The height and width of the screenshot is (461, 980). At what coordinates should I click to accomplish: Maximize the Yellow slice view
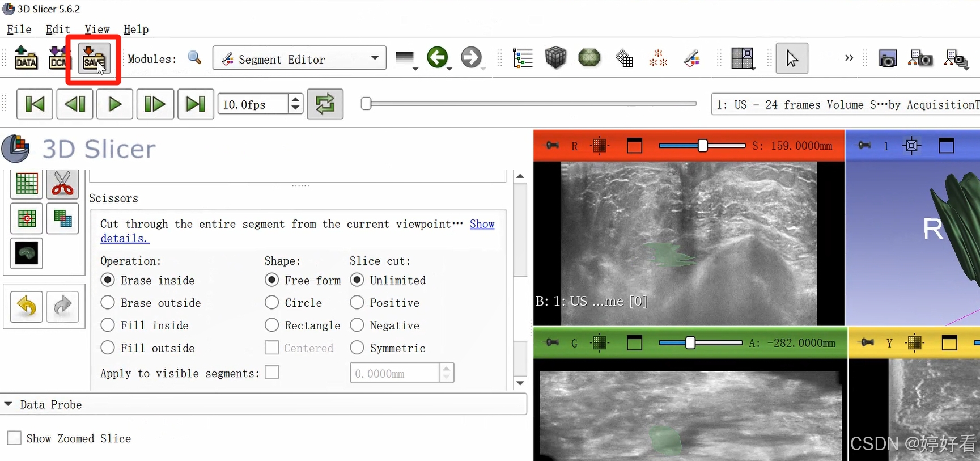click(x=949, y=342)
